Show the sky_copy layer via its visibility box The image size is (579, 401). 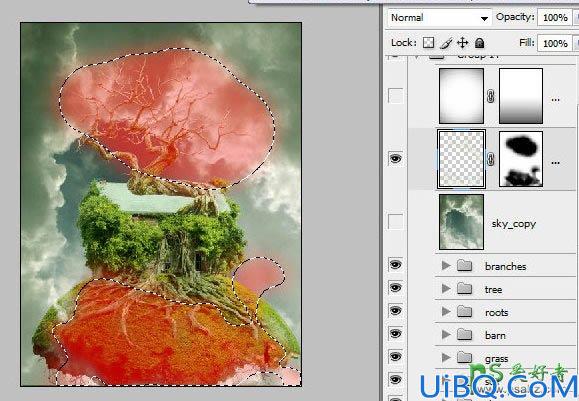pos(395,222)
